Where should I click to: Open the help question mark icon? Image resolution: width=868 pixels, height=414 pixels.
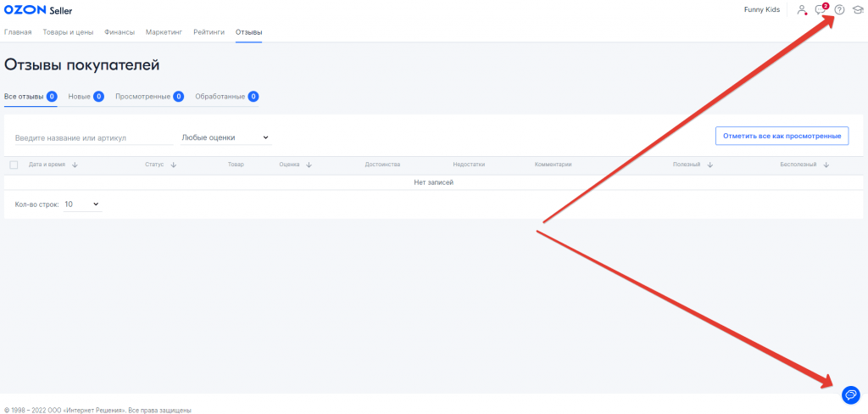click(x=839, y=9)
